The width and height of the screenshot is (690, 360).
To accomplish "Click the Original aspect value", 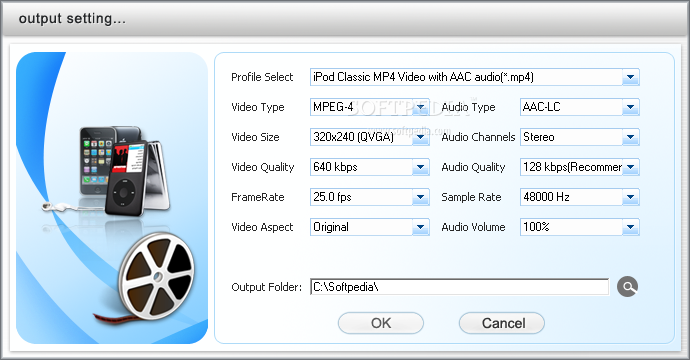I will click(331, 227).
